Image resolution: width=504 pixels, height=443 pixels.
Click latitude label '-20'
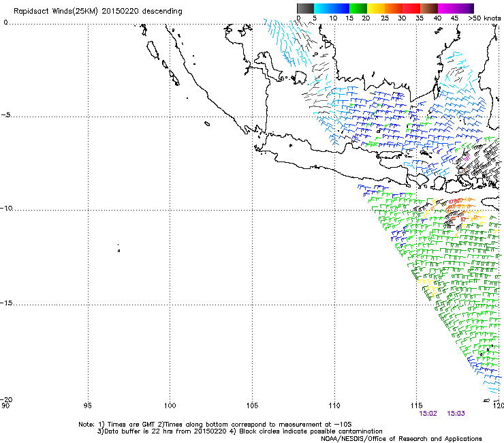(6, 399)
